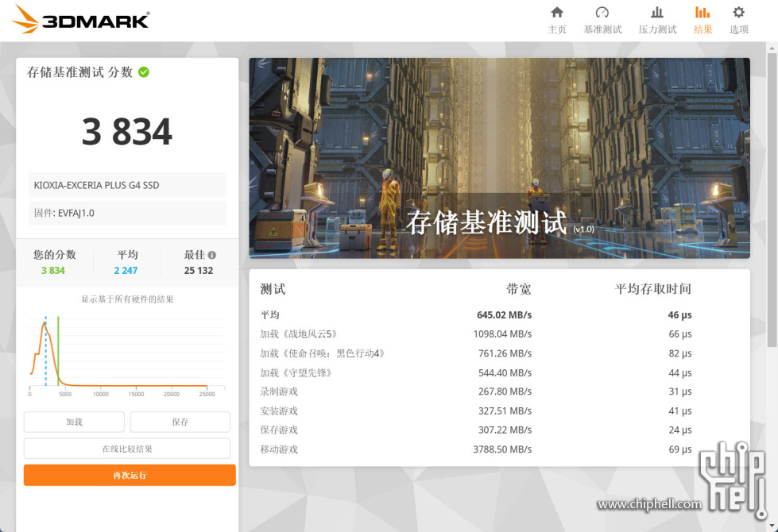The height and width of the screenshot is (532, 778).
Task: Click the 带宽 column header
Action: point(519,289)
